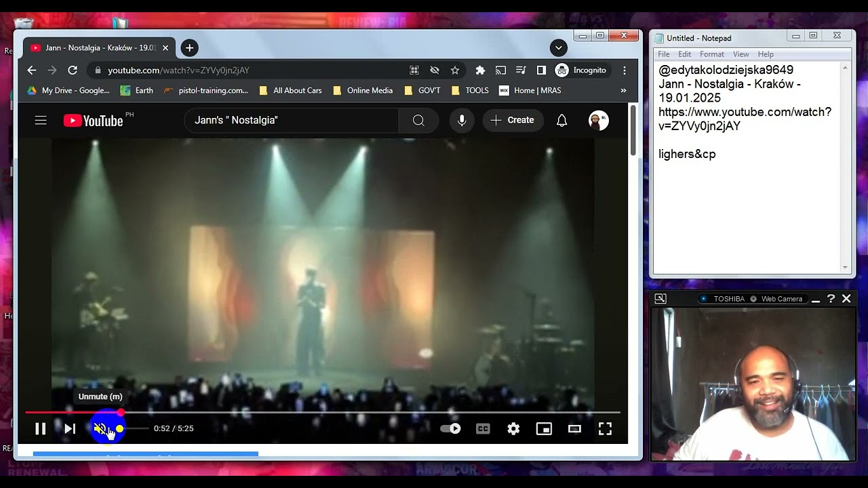The height and width of the screenshot is (488, 868).
Task: Open the Notepad View menu
Action: tap(741, 54)
